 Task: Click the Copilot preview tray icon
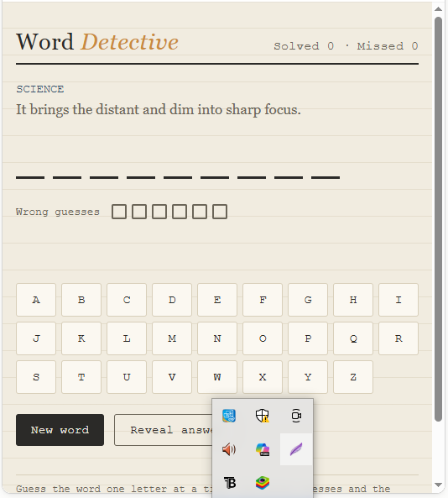click(x=263, y=449)
